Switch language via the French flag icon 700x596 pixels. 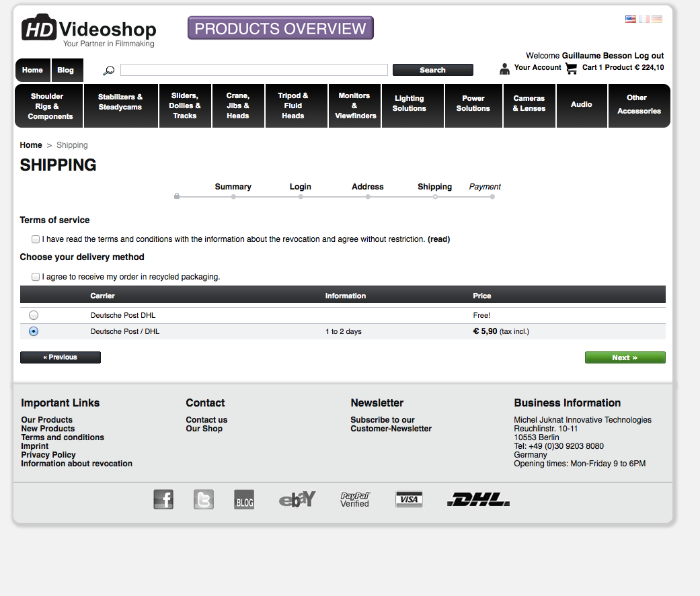pos(644,19)
